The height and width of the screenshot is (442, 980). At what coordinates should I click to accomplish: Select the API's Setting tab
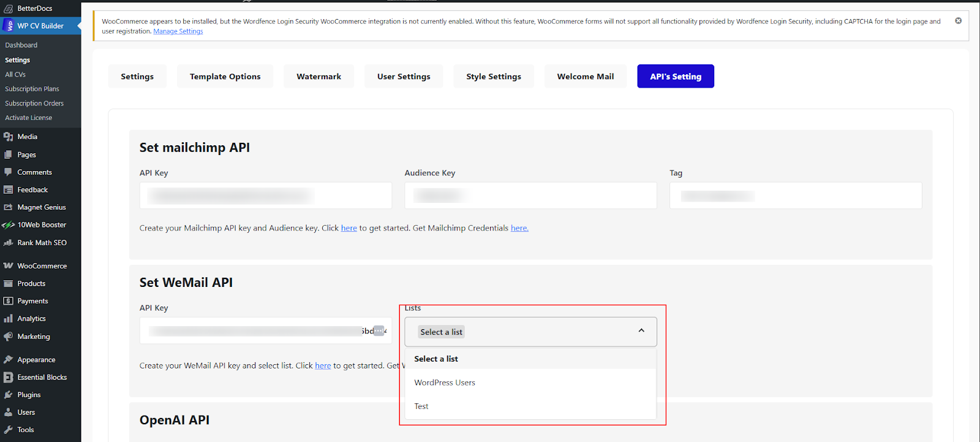676,76
